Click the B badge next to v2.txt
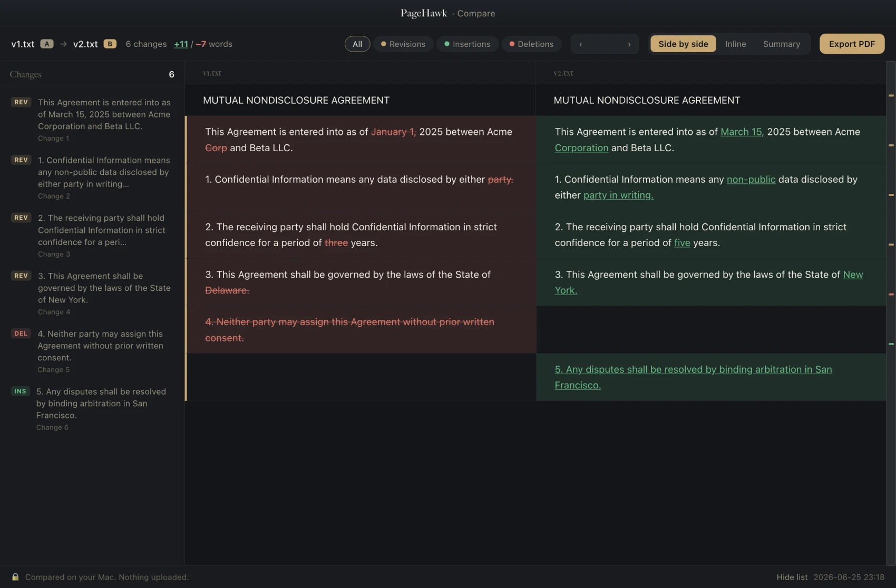This screenshot has width=896, height=588. coord(110,44)
